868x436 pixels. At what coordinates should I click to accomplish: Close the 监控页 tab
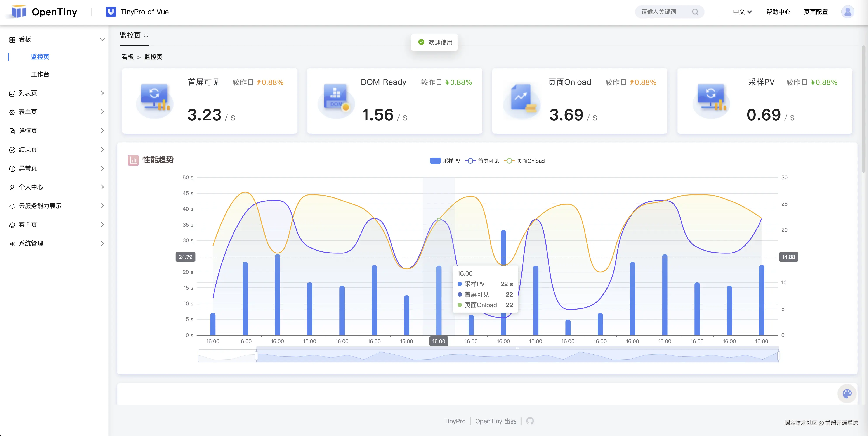pos(146,35)
